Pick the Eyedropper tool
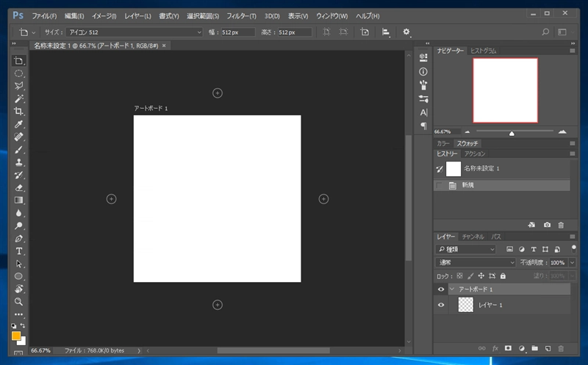The width and height of the screenshot is (588, 365). [x=19, y=124]
